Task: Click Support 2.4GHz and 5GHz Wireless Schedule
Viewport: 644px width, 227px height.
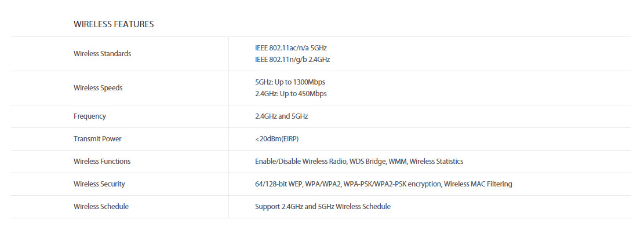Action: coord(323,207)
